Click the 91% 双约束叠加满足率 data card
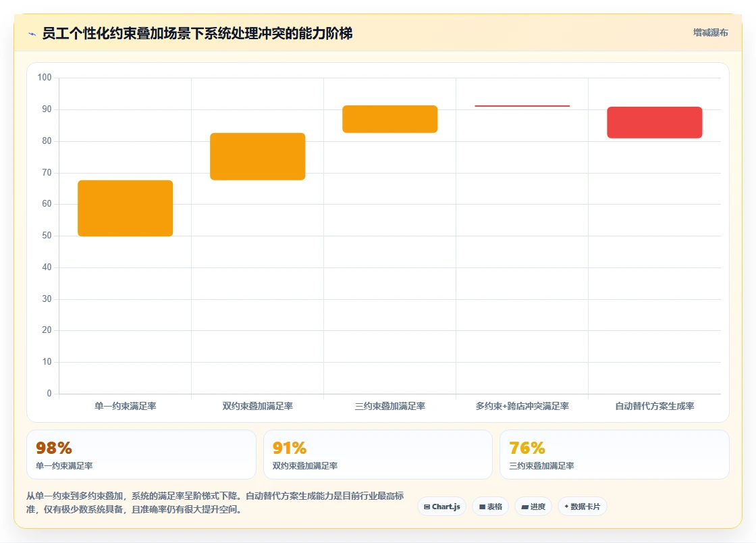This screenshot has height=543, width=756. (x=378, y=455)
